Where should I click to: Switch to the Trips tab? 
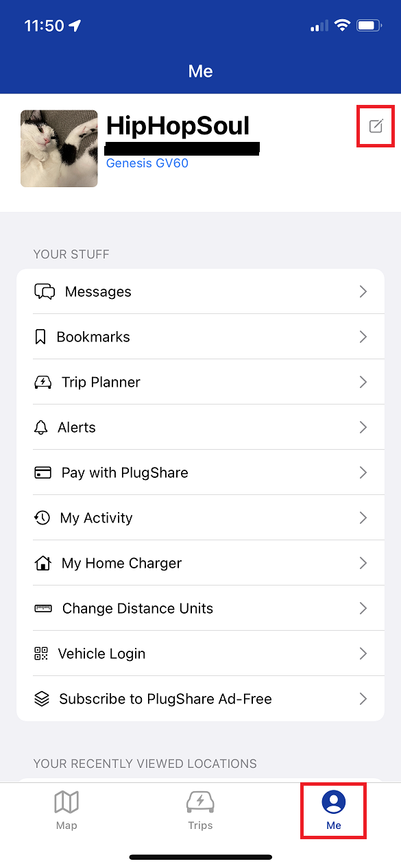(x=200, y=810)
